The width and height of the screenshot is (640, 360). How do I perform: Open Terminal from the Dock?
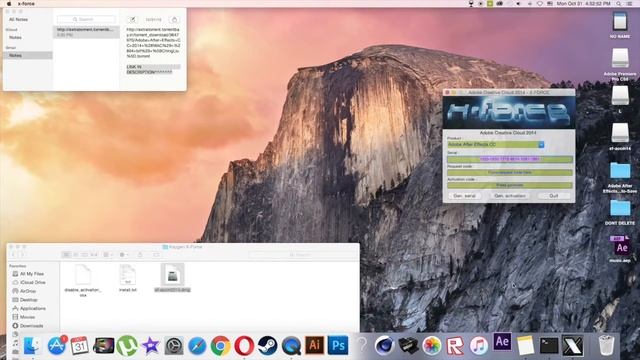(x=549, y=346)
